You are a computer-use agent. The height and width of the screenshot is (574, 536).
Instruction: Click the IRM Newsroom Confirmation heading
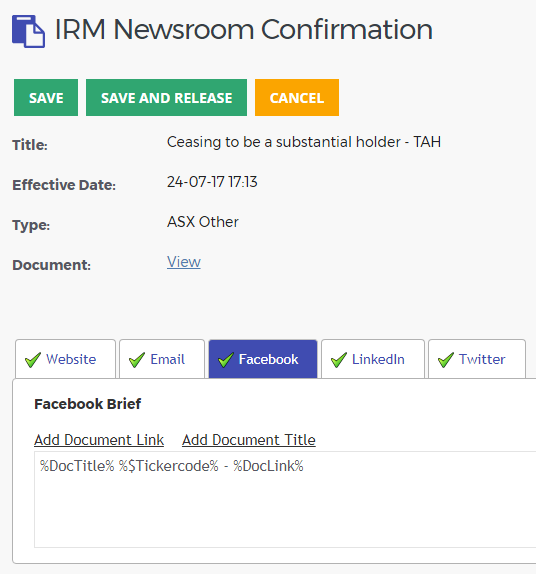click(243, 30)
